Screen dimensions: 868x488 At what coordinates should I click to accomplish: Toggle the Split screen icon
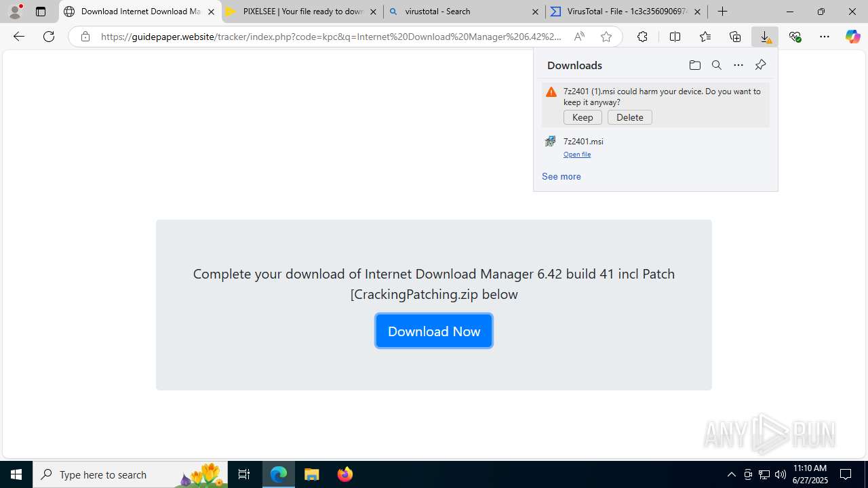click(x=675, y=37)
